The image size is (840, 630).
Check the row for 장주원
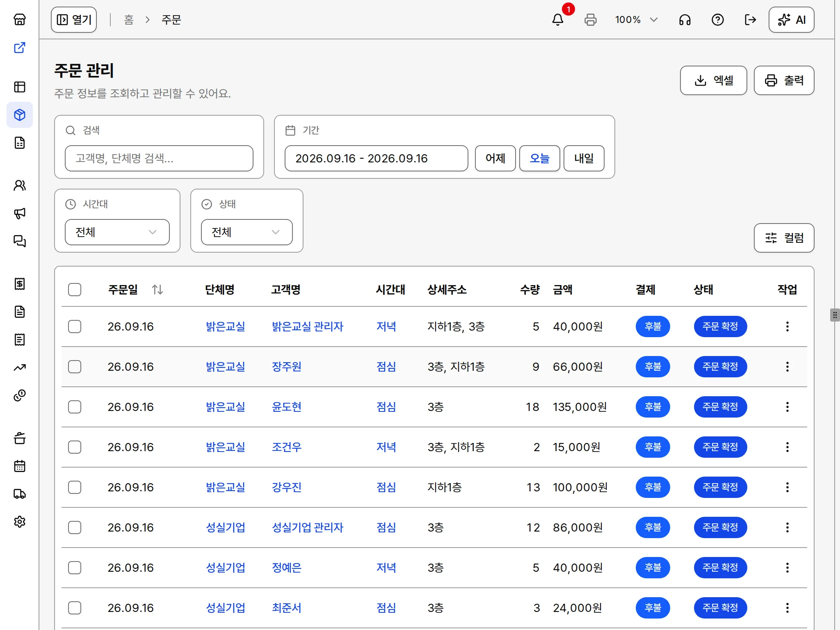point(75,367)
